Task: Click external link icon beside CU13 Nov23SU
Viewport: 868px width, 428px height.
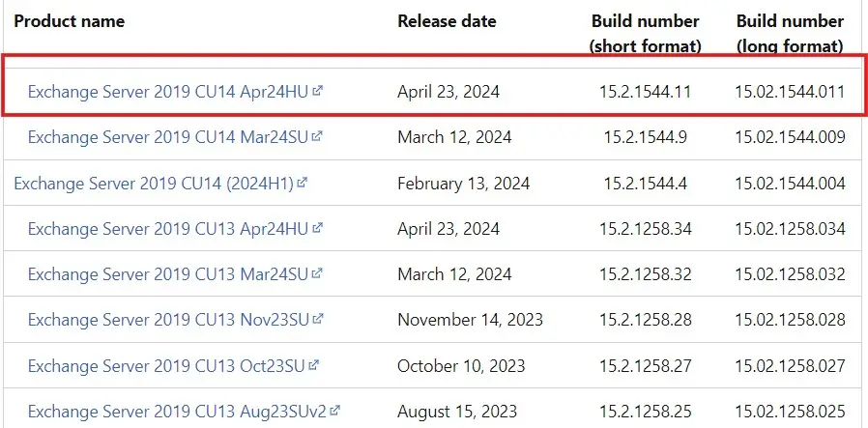Action: click(318, 319)
